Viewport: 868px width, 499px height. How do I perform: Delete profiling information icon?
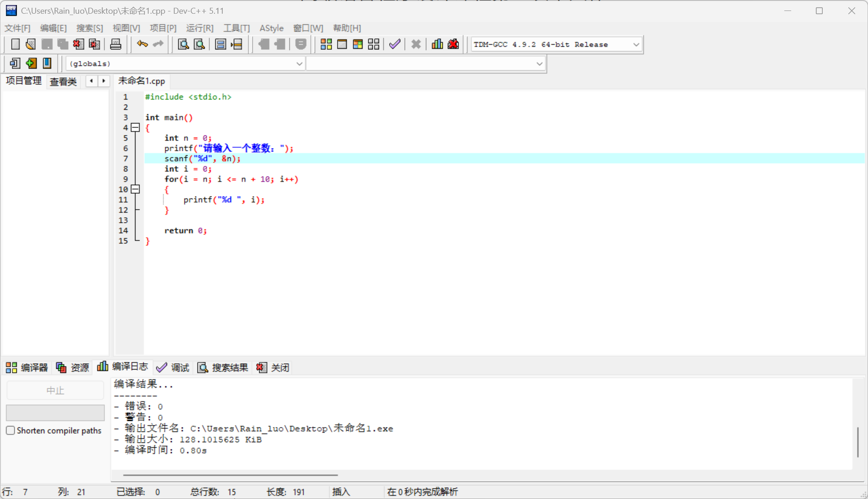pyautogui.click(x=453, y=44)
